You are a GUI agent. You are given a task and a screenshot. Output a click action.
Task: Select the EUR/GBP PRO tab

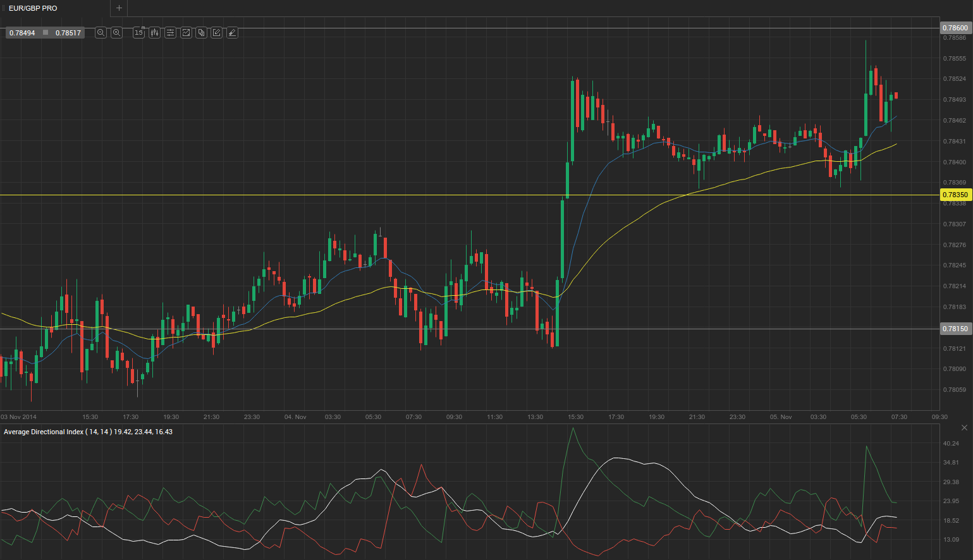[x=33, y=8]
